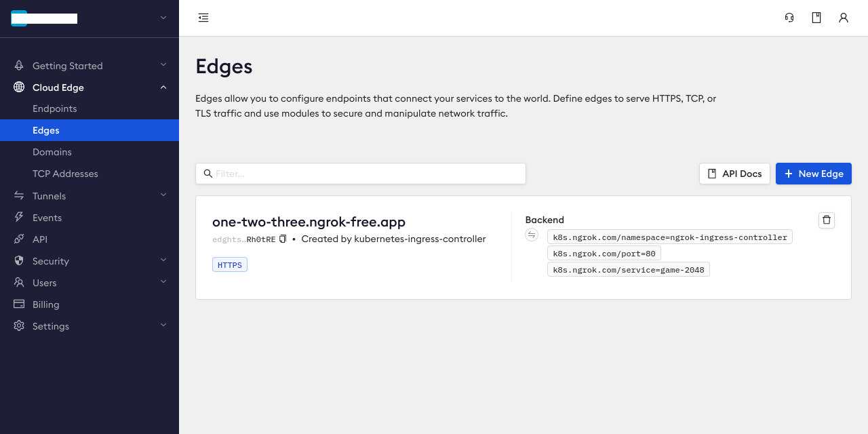Click the Billing card icon
This screenshot has height=434, width=868.
[x=19, y=304]
